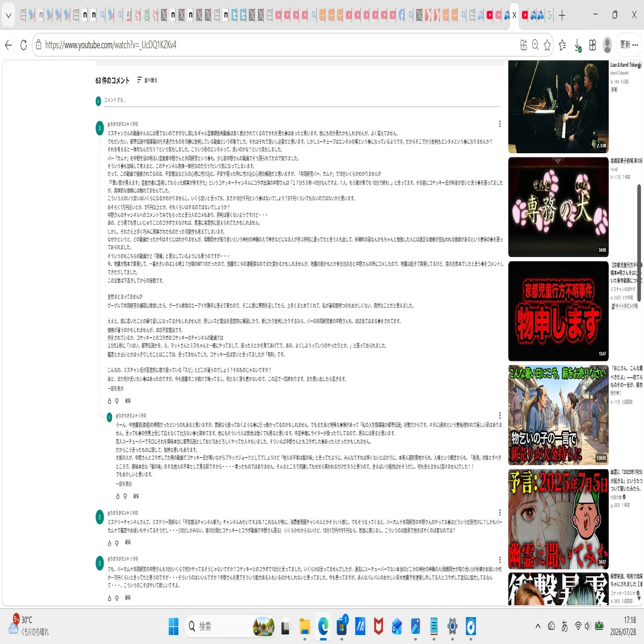Open Microsoft Store from taskbar

[x=342, y=626]
